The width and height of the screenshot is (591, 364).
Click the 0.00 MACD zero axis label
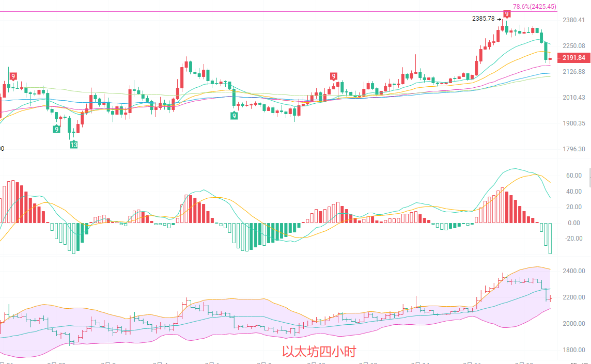[x=575, y=223]
